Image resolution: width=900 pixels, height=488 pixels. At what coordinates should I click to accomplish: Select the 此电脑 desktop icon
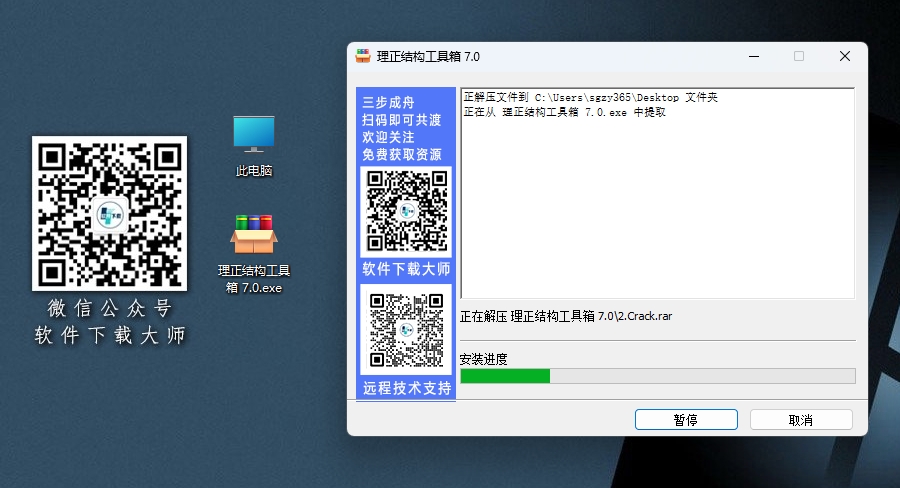pos(254,146)
